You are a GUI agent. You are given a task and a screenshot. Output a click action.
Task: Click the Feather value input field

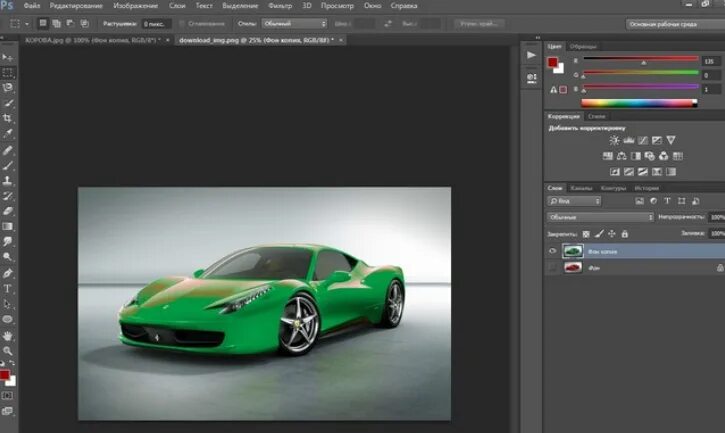click(x=156, y=24)
